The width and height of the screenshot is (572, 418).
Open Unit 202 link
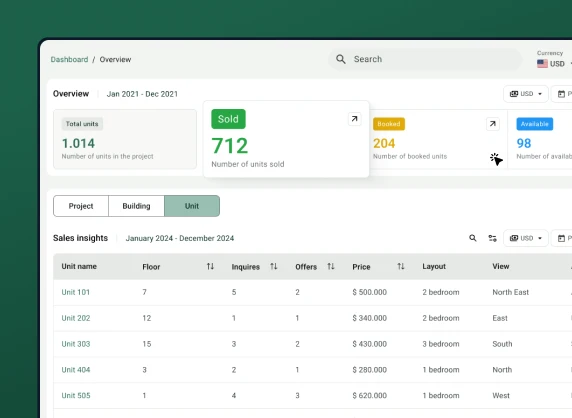click(x=76, y=318)
